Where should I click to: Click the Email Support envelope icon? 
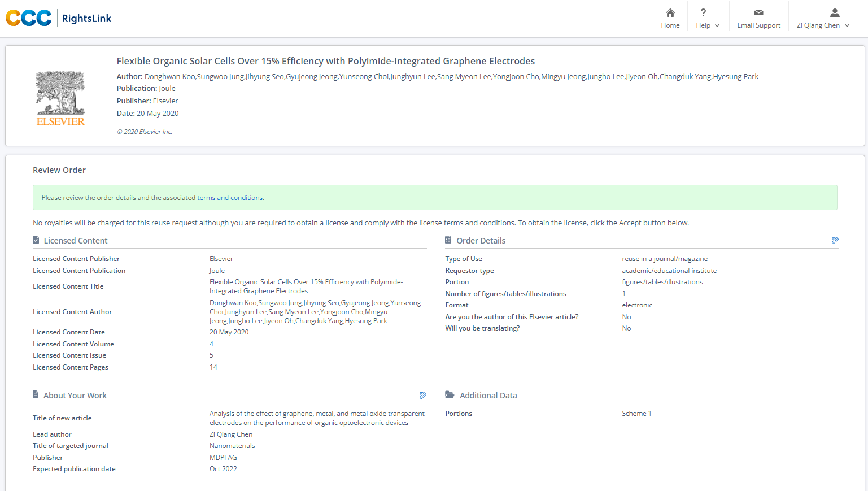(x=758, y=13)
